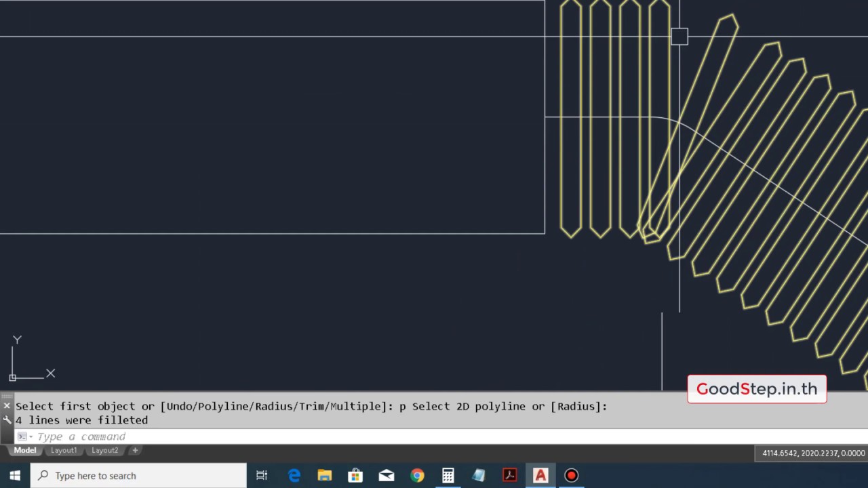
Task: Switch to AutoCAD taskbar icon
Action: click(540, 476)
